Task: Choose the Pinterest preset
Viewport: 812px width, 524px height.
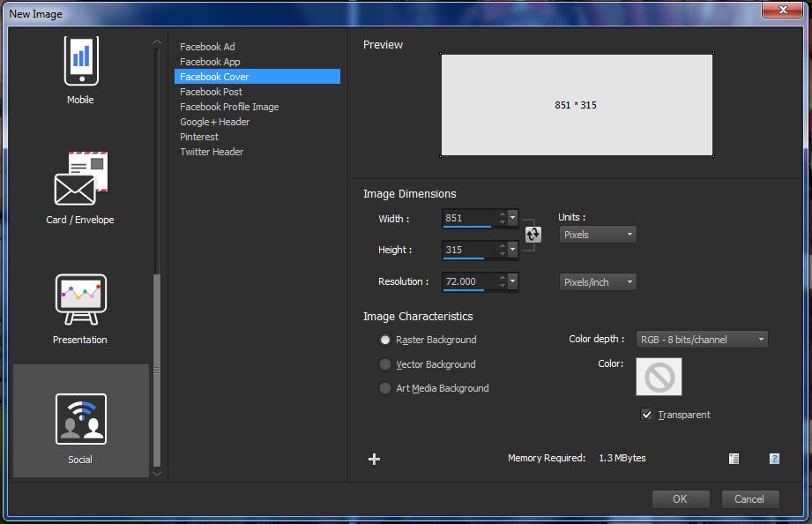Action: pyautogui.click(x=198, y=137)
